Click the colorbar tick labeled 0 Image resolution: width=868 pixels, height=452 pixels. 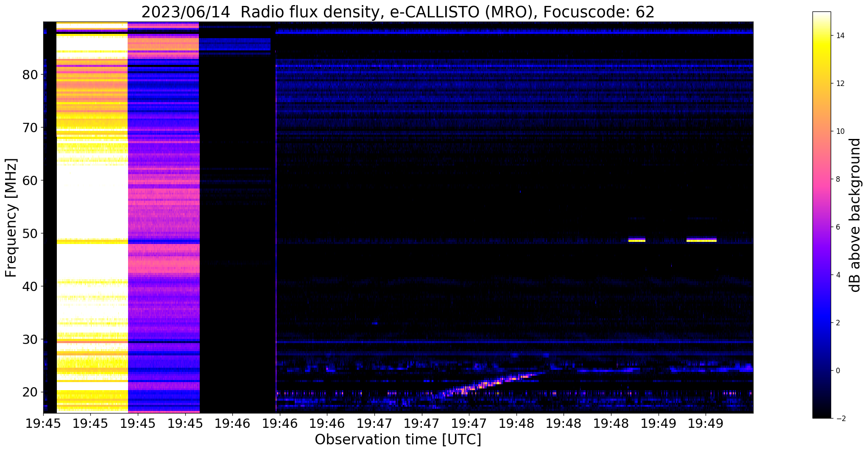point(837,371)
